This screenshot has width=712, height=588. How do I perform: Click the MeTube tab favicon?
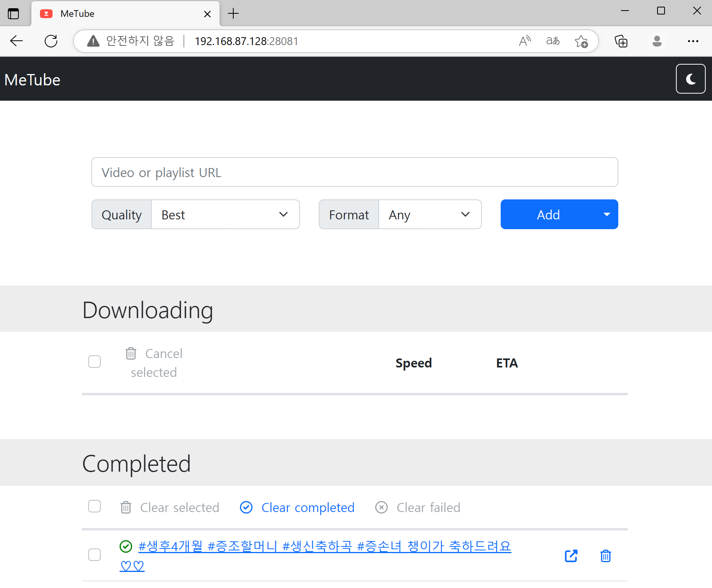[x=46, y=14]
